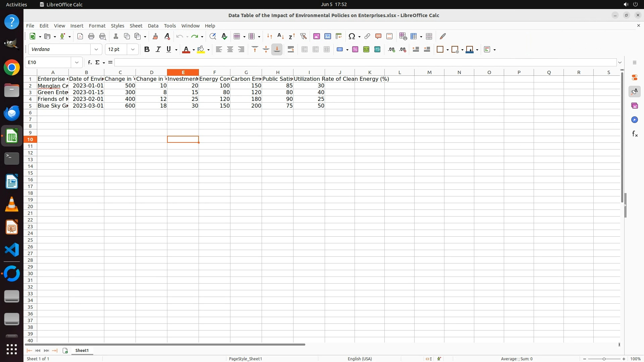Select the Sheet1 tab
Viewport: 644px width, 362px height.
coord(82,350)
